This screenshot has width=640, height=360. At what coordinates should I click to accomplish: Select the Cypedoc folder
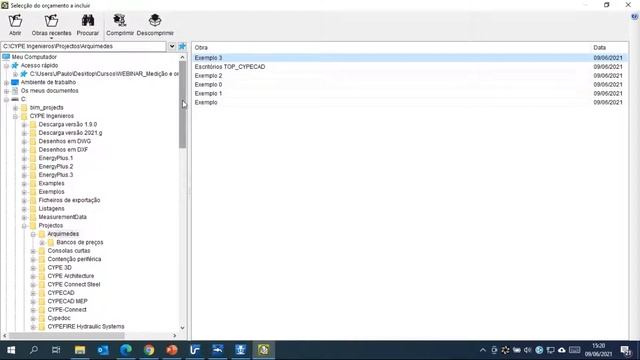(59, 318)
